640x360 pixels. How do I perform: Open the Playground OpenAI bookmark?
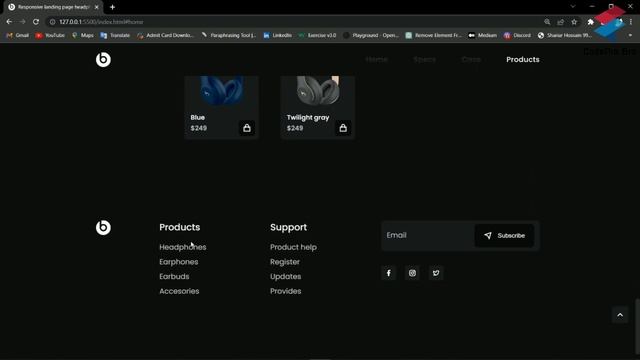click(x=371, y=36)
